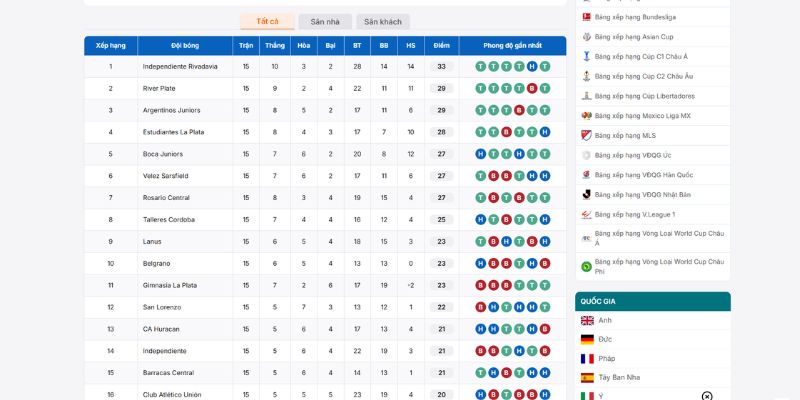Image resolution: width=800 pixels, height=400 pixels.
Task: Click the United Kingdom flag icon
Action: tap(587, 320)
